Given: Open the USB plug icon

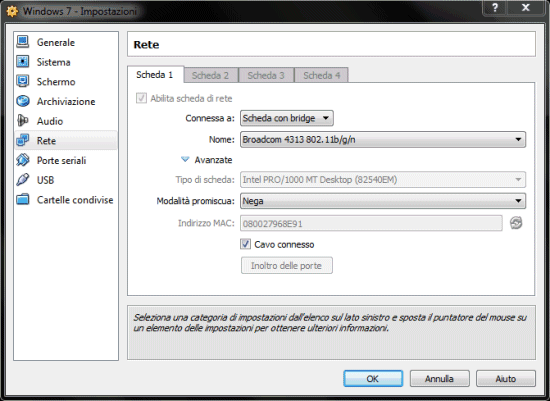Looking at the screenshot, I should 23,180.
